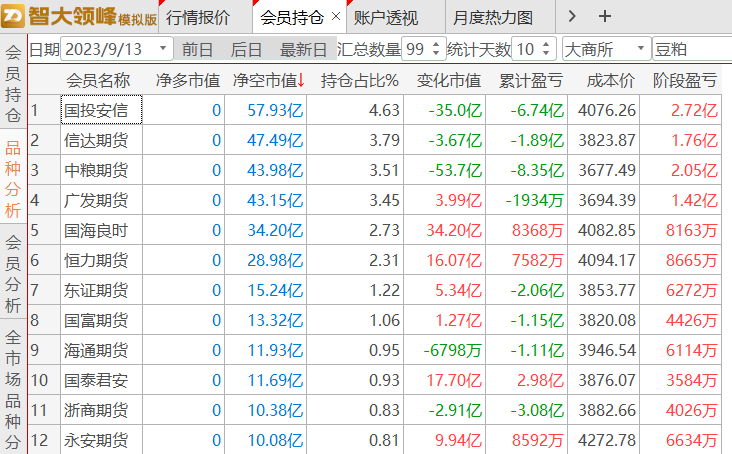Sort by the 会员名称 column header
732x454 pixels.
pos(98,81)
